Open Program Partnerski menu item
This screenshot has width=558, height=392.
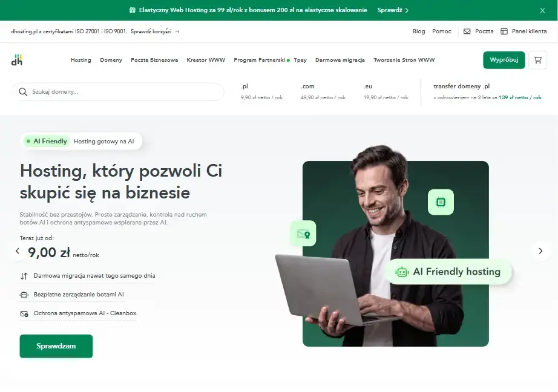(260, 60)
